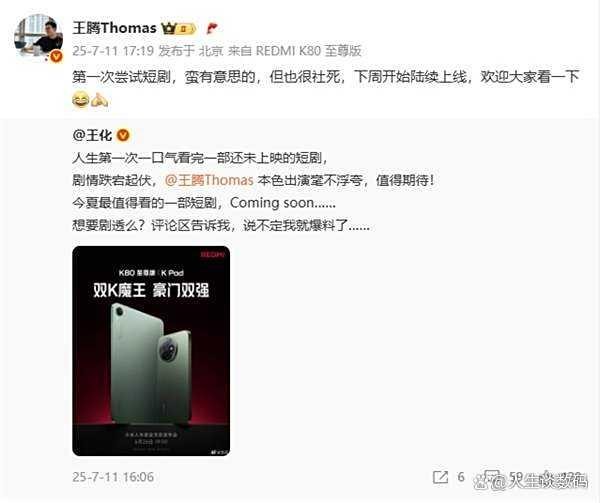This screenshot has height=503, width=600.
Task: Click the 王腾Thomas username
Action: pyautogui.click(x=114, y=28)
